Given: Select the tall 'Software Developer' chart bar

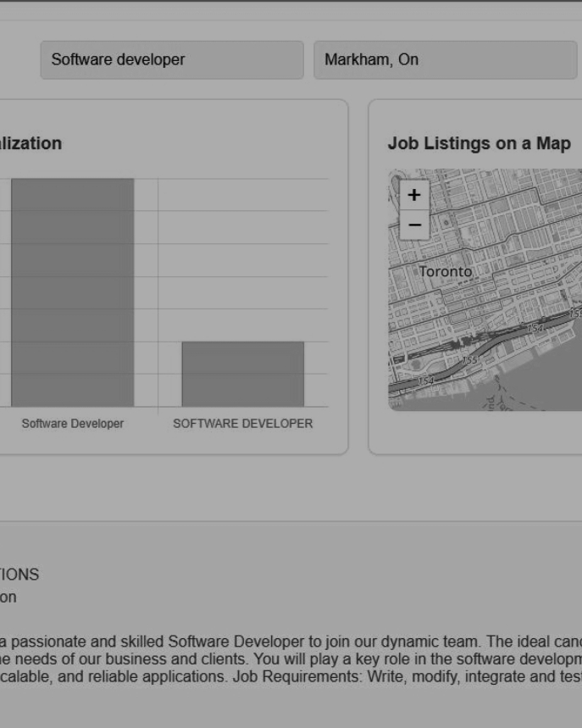Looking at the screenshot, I should click(x=72, y=292).
